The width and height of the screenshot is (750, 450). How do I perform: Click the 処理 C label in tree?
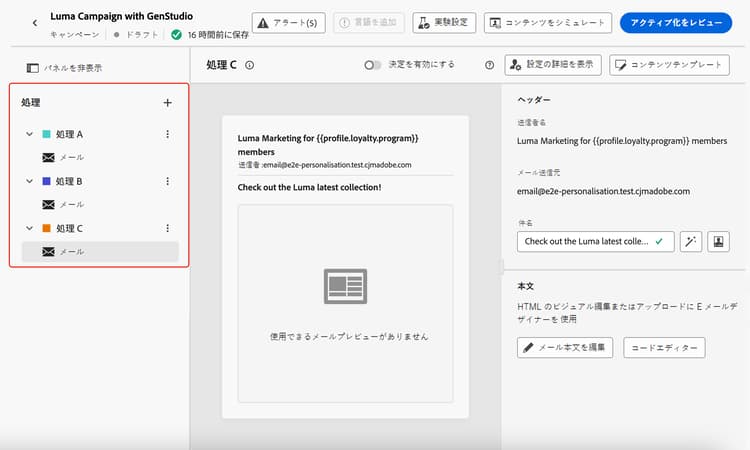(x=69, y=228)
